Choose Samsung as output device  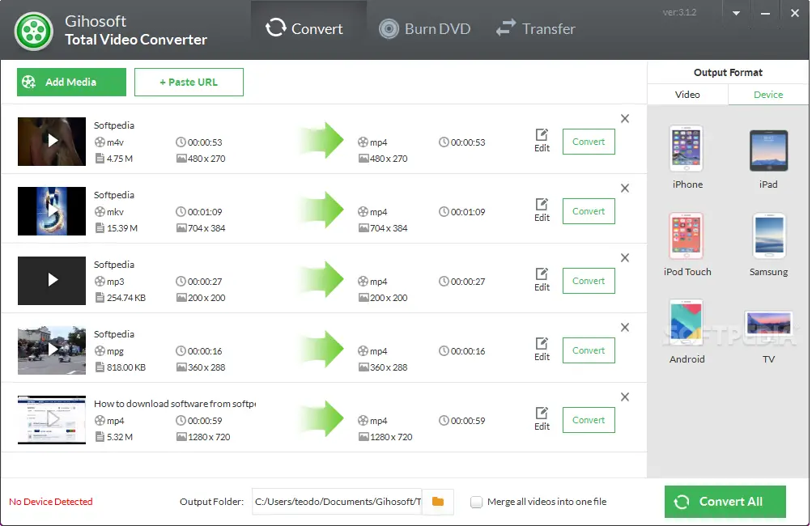click(x=768, y=244)
